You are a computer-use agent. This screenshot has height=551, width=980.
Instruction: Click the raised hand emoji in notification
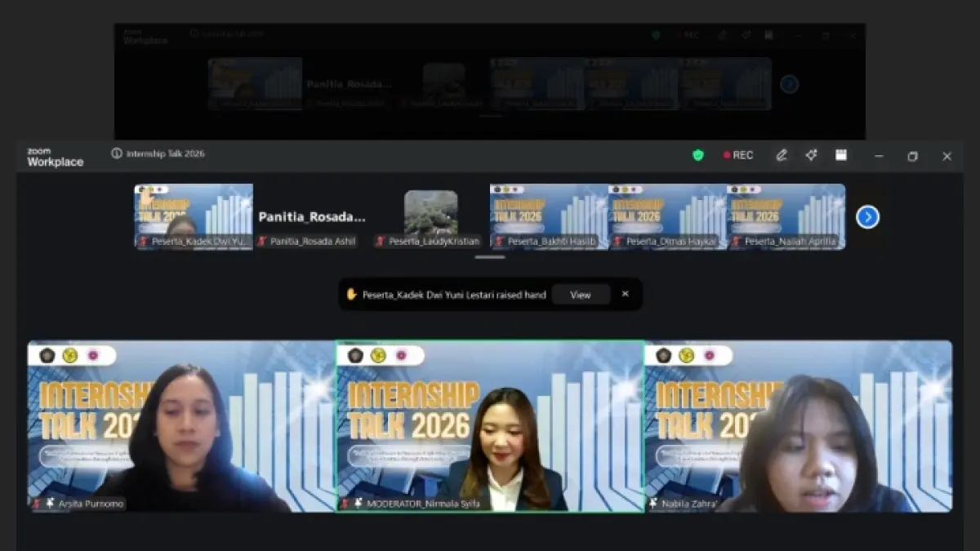click(351, 295)
